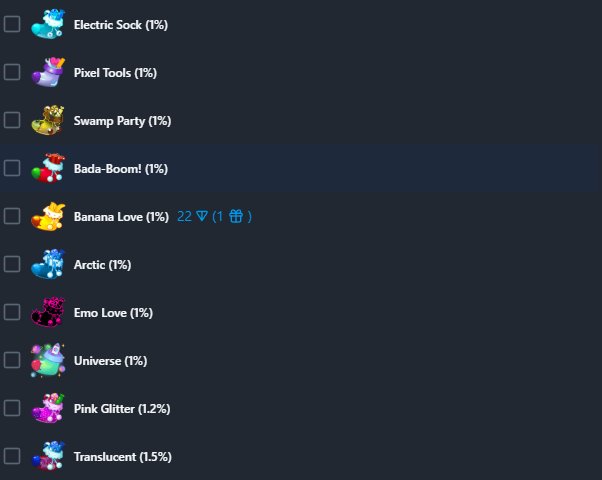Click the Banana Love yellow stocking icon
Screen dimensions: 602x480
pos(48,216)
